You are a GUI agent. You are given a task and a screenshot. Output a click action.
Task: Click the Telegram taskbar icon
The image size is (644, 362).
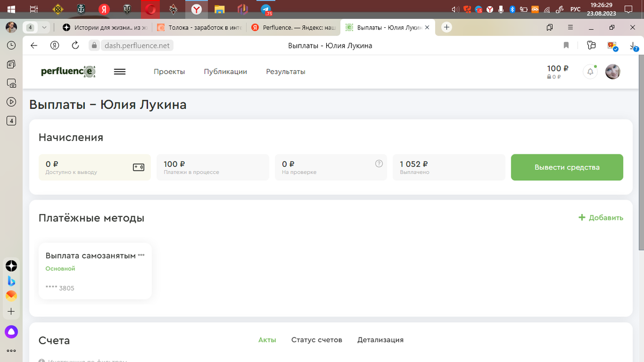266,9
